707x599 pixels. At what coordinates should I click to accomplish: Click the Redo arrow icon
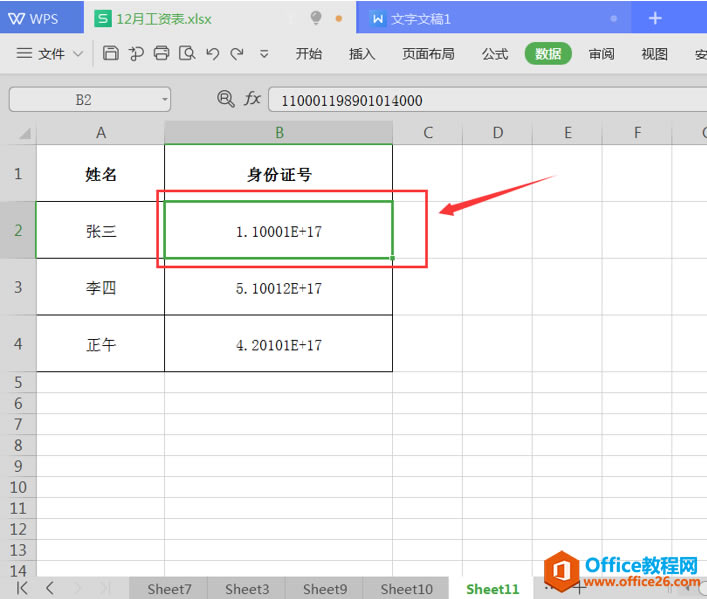237,54
